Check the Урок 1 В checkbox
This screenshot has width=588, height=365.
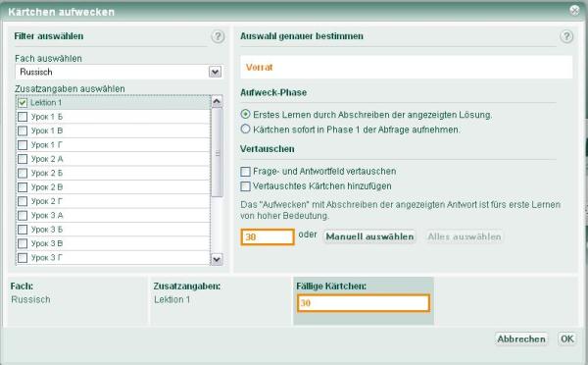click(x=23, y=130)
